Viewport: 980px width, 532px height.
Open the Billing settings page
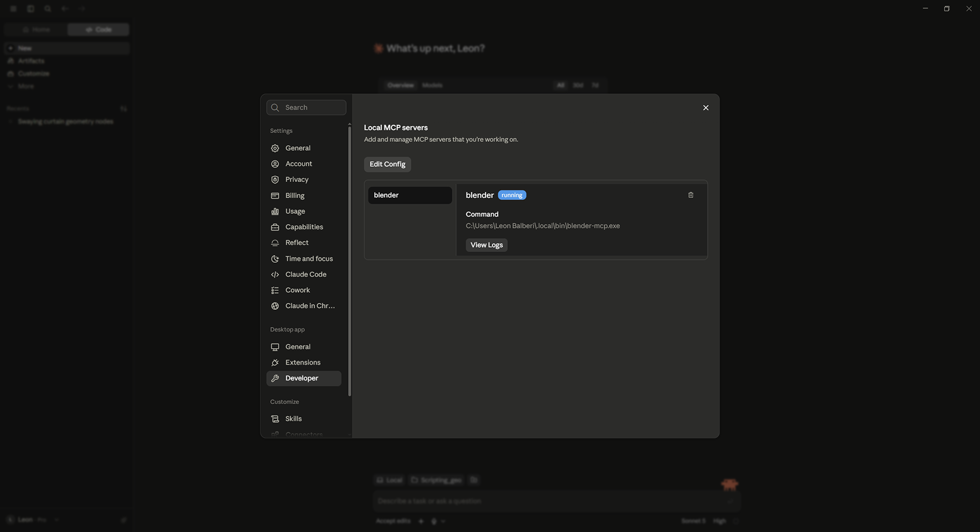pyautogui.click(x=304, y=195)
